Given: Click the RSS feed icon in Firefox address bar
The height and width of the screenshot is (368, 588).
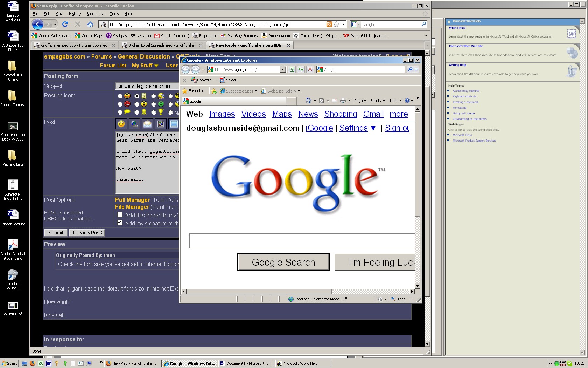Looking at the screenshot, I should tap(329, 24).
